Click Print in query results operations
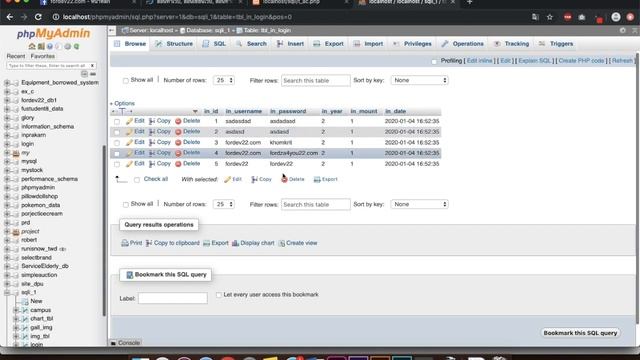The width and height of the screenshot is (640, 360). click(132, 243)
